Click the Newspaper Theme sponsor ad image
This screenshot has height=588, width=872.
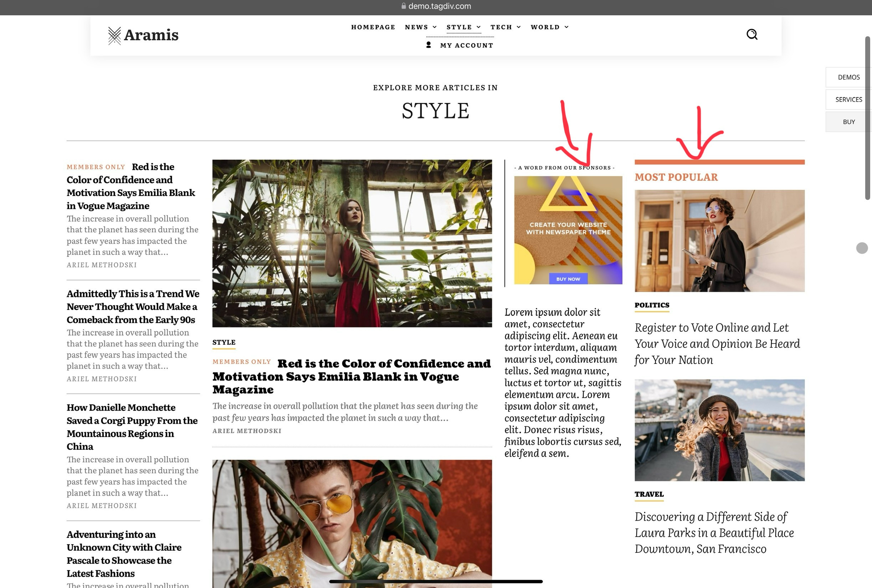click(568, 230)
